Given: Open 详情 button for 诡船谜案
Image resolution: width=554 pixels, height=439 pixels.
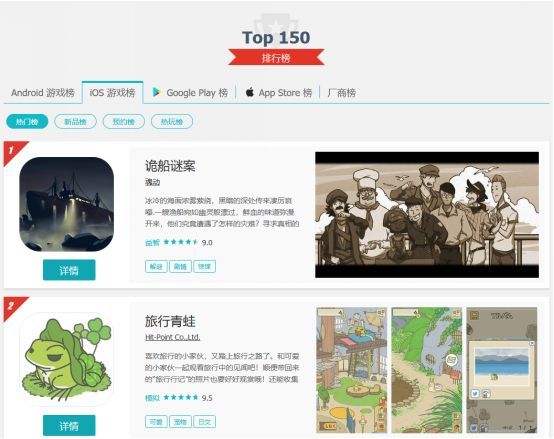Looking at the screenshot, I should coord(69,270).
